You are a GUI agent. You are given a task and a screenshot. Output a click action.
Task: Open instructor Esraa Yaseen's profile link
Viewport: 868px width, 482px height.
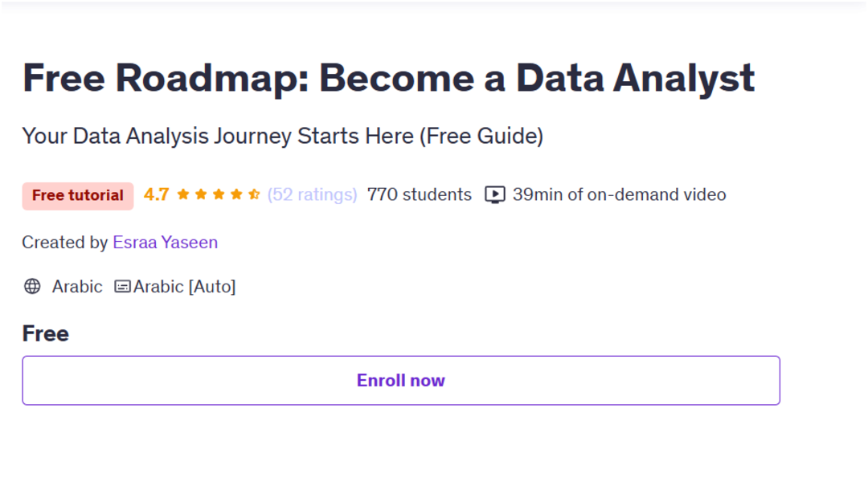165,243
